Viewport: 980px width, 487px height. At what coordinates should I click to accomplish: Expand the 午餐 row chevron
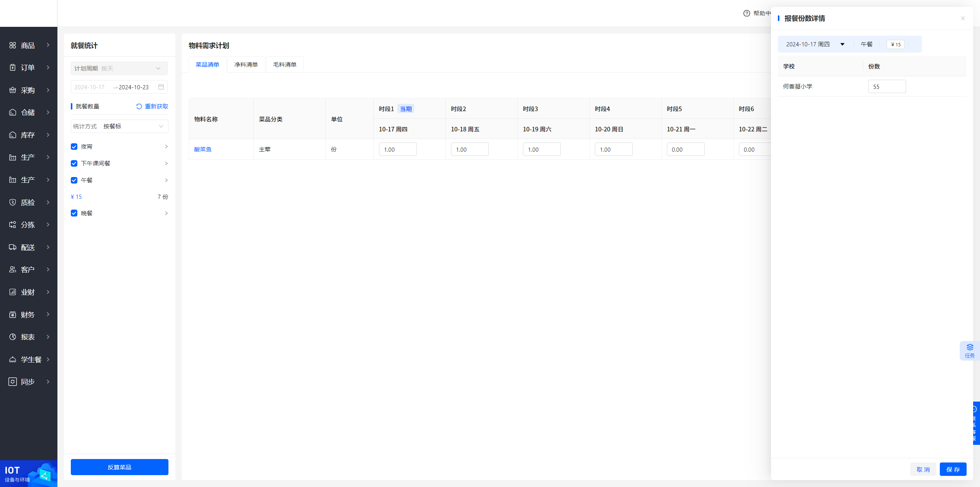coord(166,180)
